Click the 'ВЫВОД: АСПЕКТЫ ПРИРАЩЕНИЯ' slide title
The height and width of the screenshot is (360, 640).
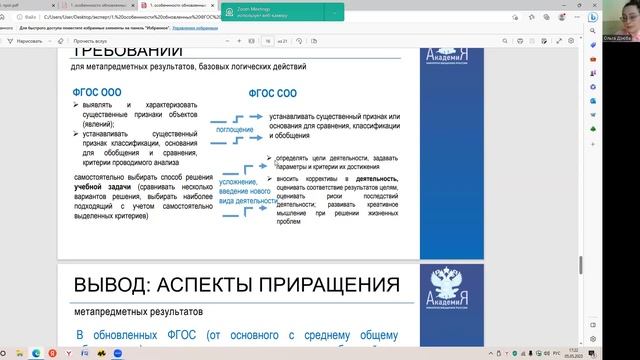(x=237, y=284)
